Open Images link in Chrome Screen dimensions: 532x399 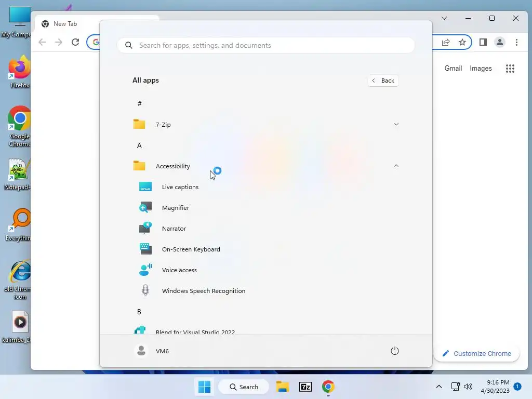pyautogui.click(x=481, y=68)
